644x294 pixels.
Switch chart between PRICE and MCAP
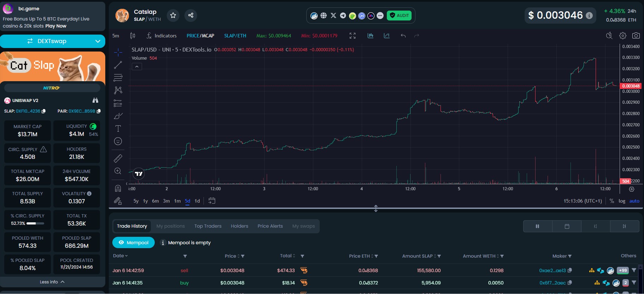200,36
